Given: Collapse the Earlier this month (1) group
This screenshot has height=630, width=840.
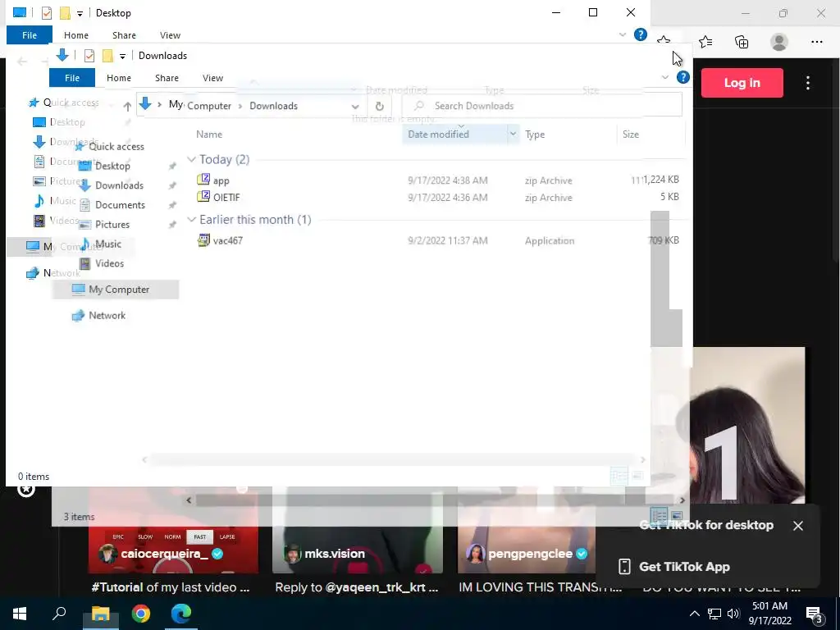Looking at the screenshot, I should [x=191, y=220].
